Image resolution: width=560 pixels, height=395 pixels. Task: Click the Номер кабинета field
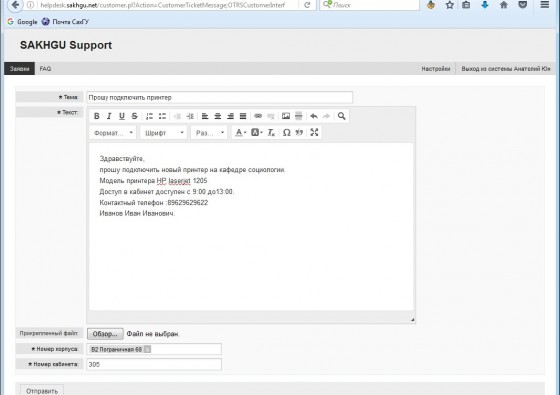[x=154, y=364]
